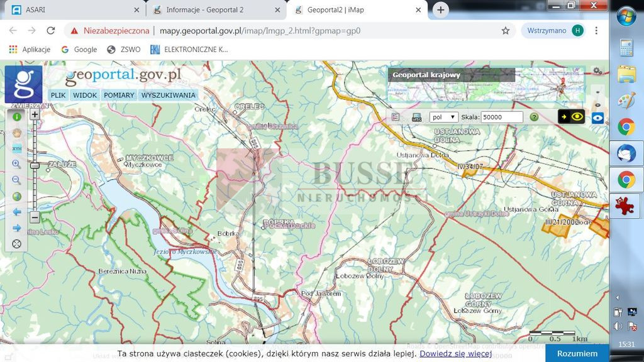Click the 15:31 taskbar clock
Screen dimensions: 644x362
click(626, 345)
